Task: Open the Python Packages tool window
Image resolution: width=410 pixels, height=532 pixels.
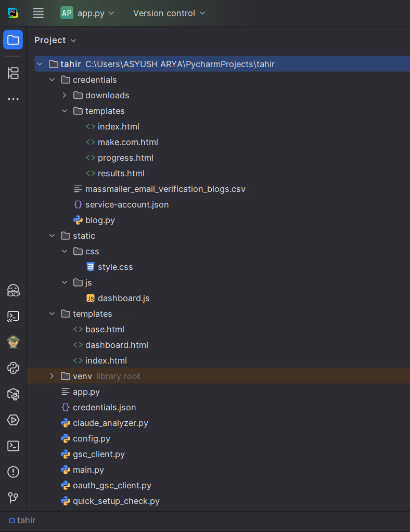Action: click(13, 394)
